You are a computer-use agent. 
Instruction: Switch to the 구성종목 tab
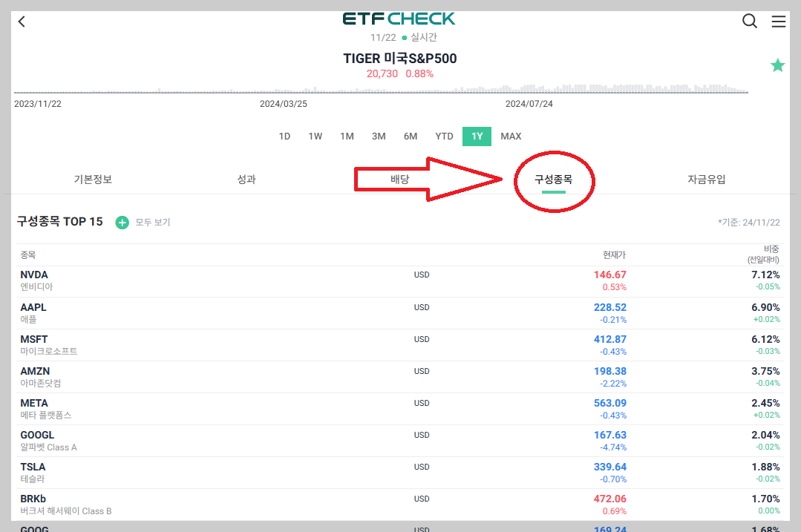point(553,180)
